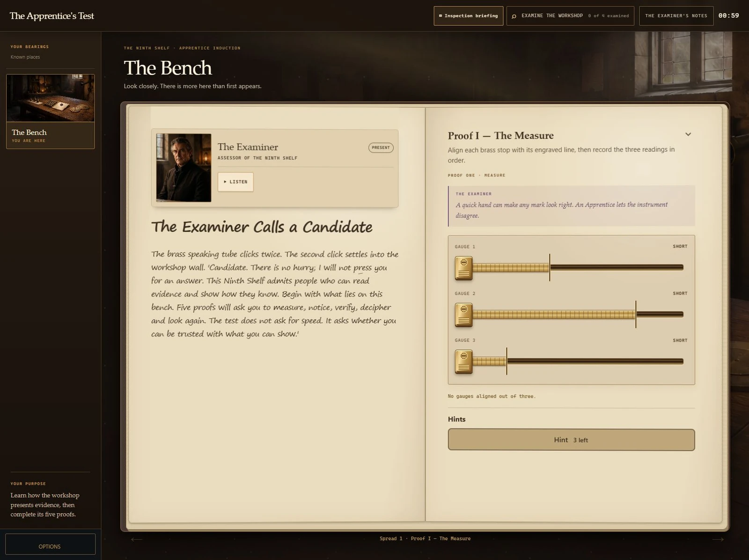This screenshot has height=560, width=749.
Task: Click the Gauge 3 engraved line marker
Action: pyautogui.click(x=507, y=361)
